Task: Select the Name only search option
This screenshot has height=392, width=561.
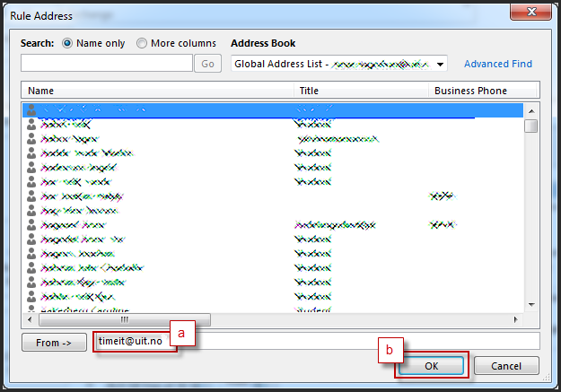Action: coord(67,43)
